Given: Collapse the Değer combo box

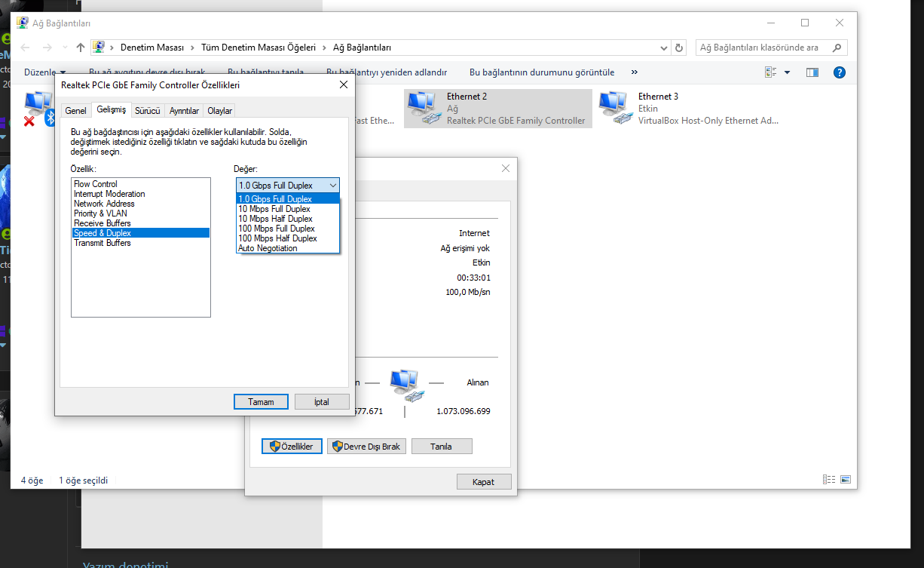Looking at the screenshot, I should click(x=333, y=185).
